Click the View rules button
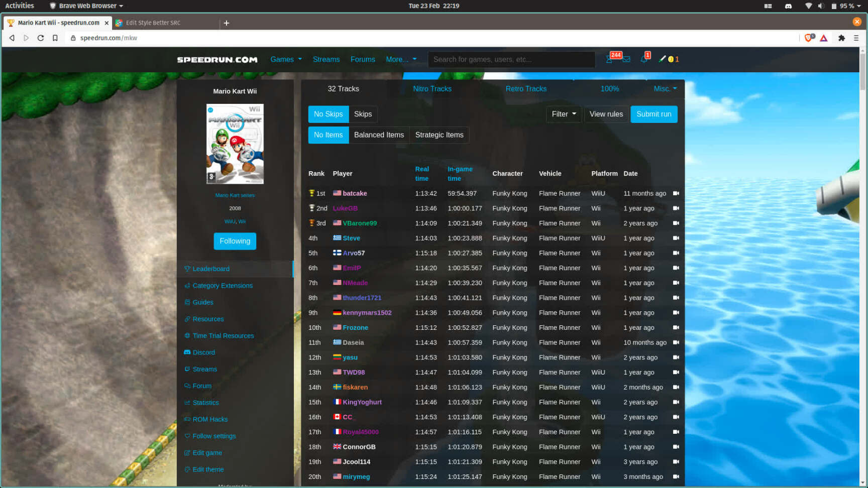The height and width of the screenshot is (488, 868). point(606,114)
